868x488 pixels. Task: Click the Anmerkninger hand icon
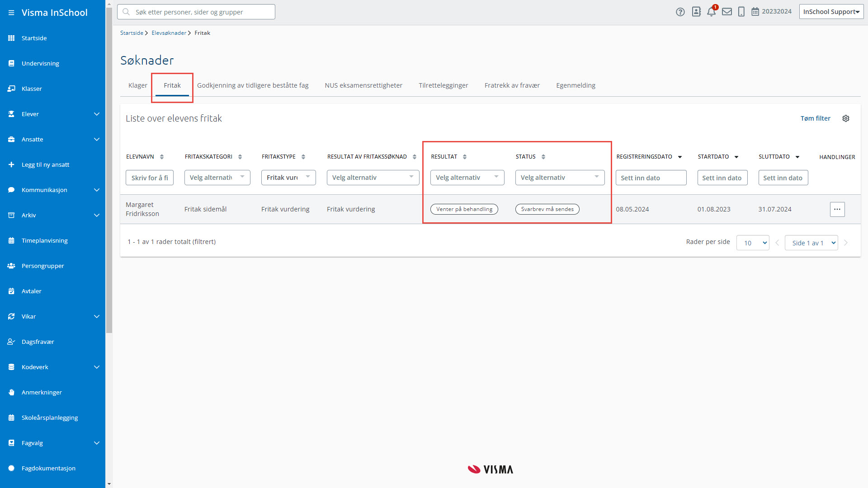pos(11,392)
